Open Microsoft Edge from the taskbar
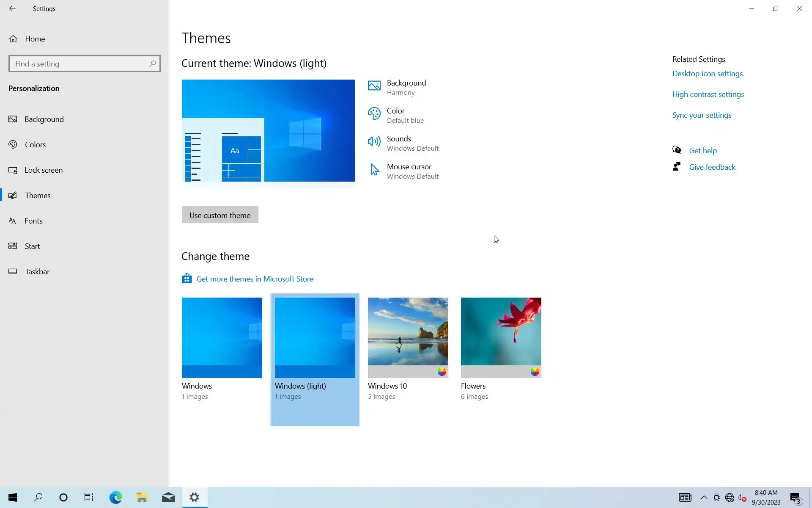Viewport: 812px width, 508px height. (x=115, y=497)
